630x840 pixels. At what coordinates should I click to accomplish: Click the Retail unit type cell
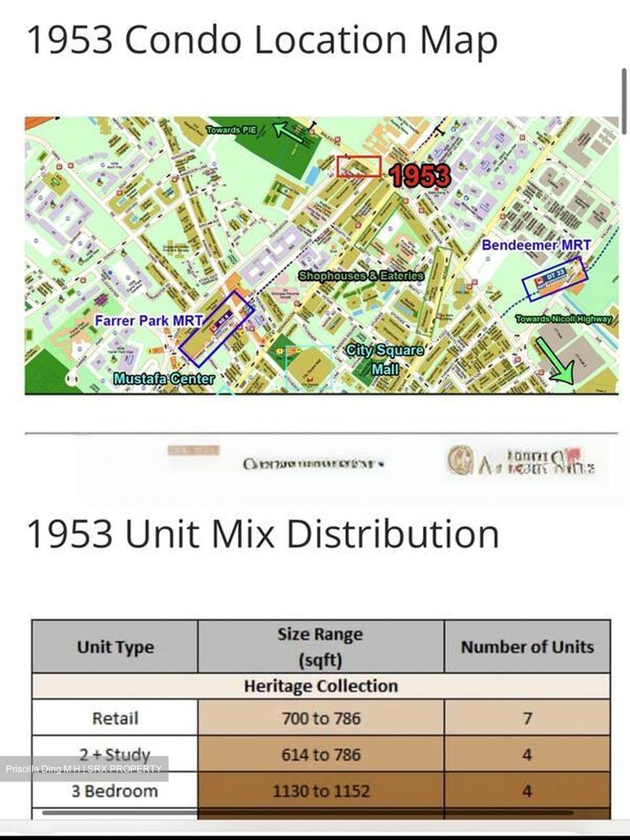[115, 717]
